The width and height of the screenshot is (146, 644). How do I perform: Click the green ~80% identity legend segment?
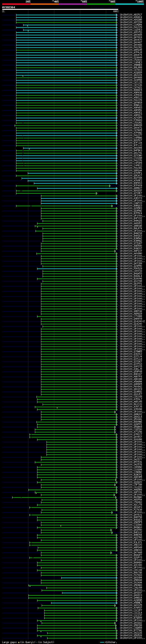101,4
